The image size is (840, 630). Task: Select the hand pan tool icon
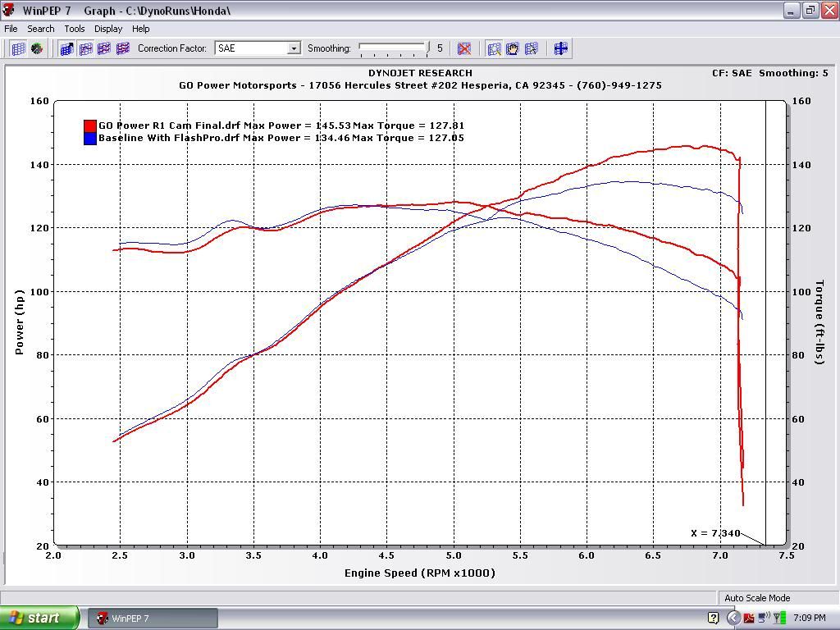point(513,49)
